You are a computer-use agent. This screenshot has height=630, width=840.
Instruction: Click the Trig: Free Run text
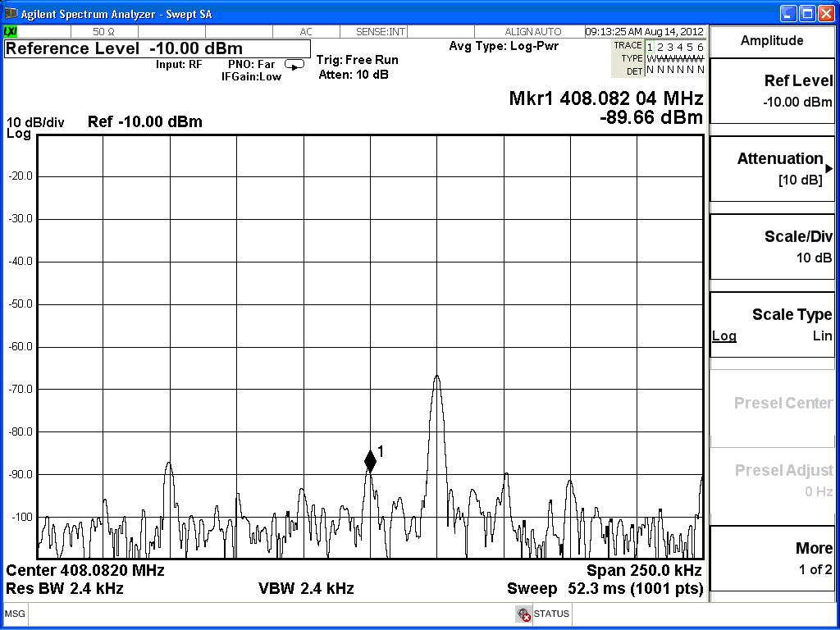(358, 60)
